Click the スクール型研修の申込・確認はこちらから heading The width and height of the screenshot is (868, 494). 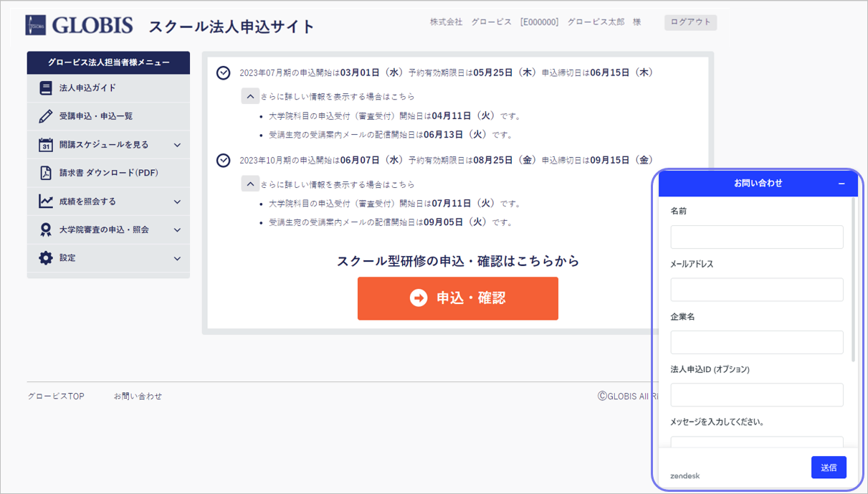458,261
